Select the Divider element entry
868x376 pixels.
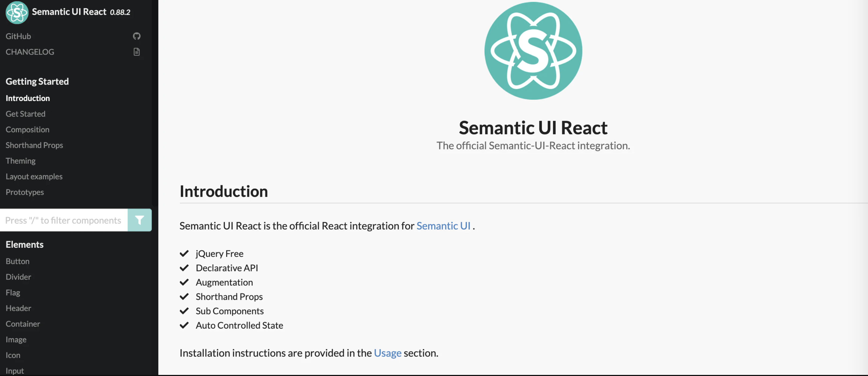18,277
